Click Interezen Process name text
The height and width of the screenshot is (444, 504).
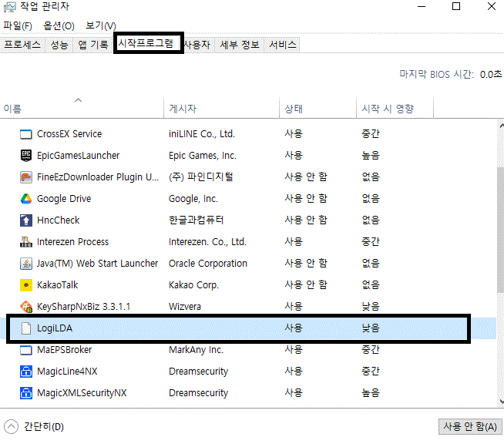(72, 242)
